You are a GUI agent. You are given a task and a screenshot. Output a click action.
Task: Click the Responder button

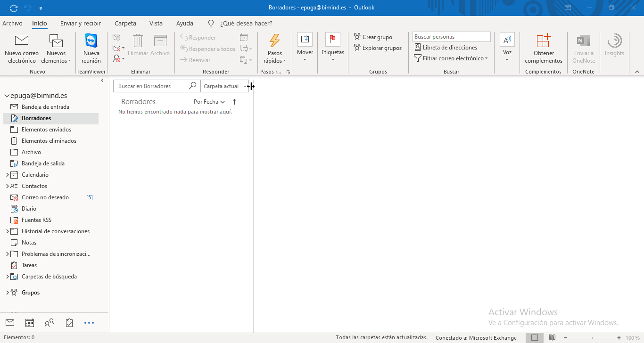click(x=198, y=38)
